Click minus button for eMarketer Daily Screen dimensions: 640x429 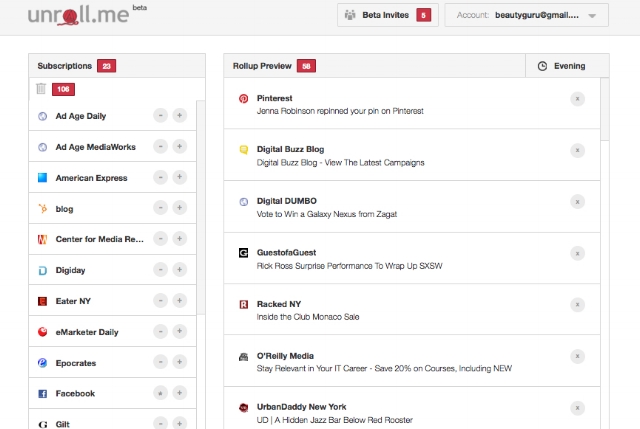160,331
